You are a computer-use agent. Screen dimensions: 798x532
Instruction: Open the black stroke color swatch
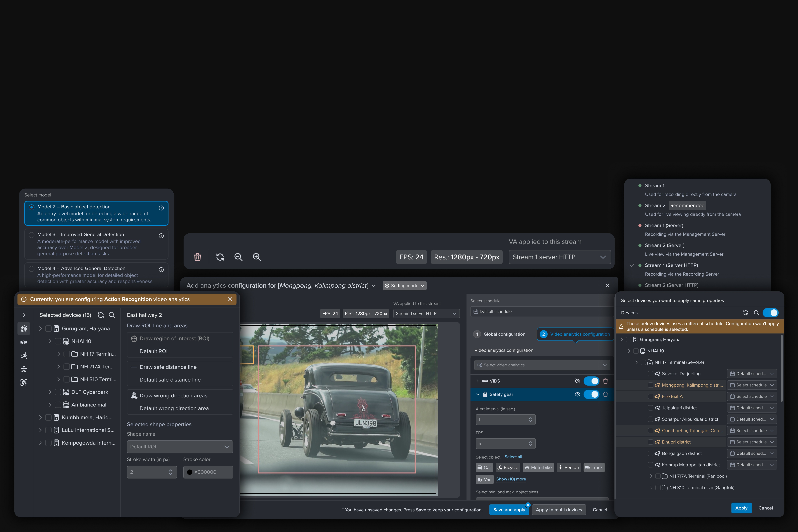click(x=190, y=472)
